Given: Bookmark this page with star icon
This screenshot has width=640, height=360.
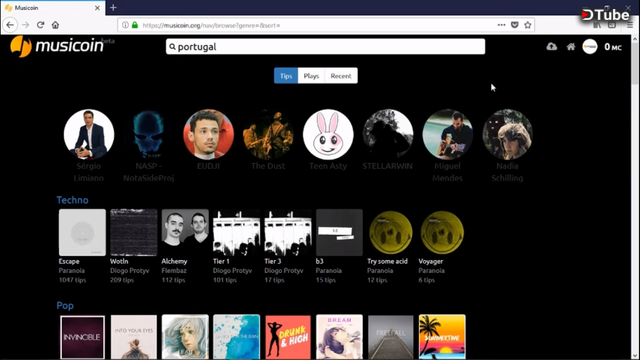Looking at the screenshot, I should point(528,25).
